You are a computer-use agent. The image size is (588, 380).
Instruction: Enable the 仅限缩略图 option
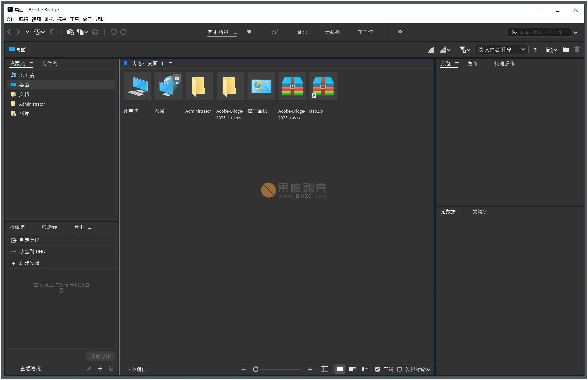pyautogui.click(x=400, y=369)
